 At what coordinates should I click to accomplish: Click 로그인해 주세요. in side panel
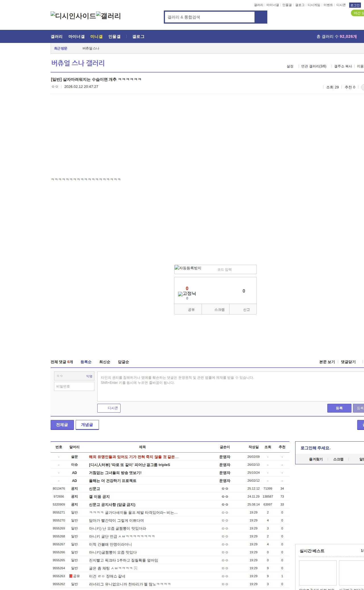pyautogui.click(x=315, y=448)
